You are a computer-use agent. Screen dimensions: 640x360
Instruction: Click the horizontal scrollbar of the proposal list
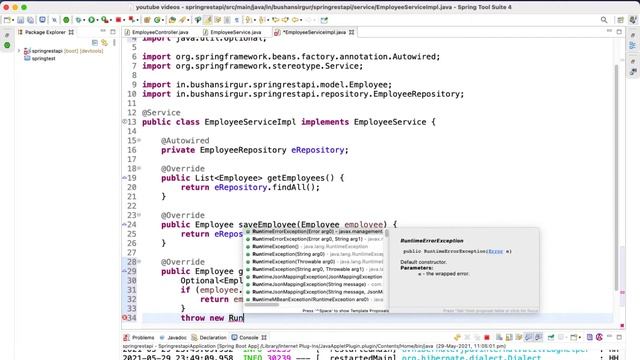coord(261,304)
